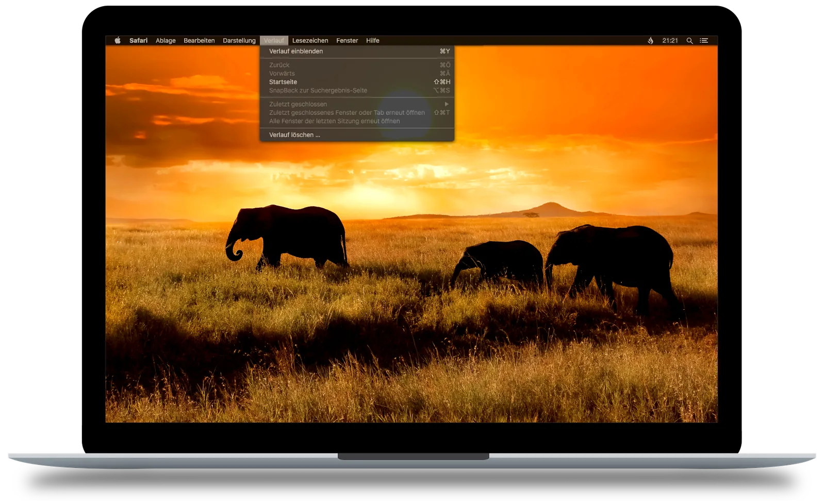Open the Apple menu
The image size is (825, 504).
(118, 40)
